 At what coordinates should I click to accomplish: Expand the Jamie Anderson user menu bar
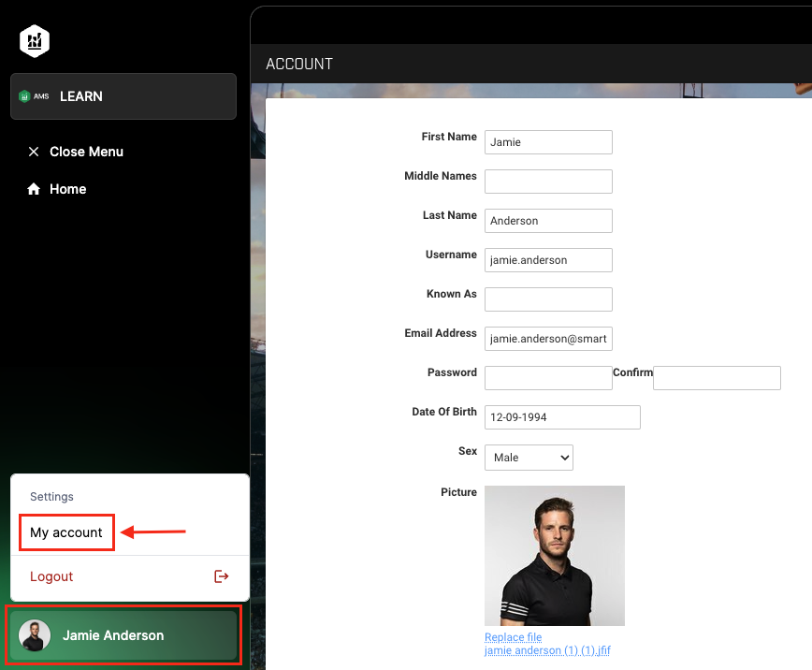(x=123, y=635)
